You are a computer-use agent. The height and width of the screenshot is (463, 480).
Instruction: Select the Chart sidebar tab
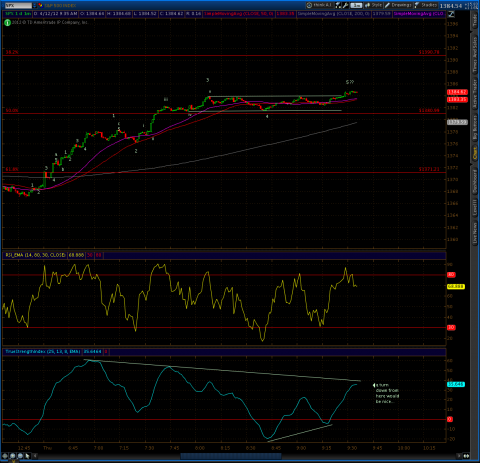click(x=475, y=153)
